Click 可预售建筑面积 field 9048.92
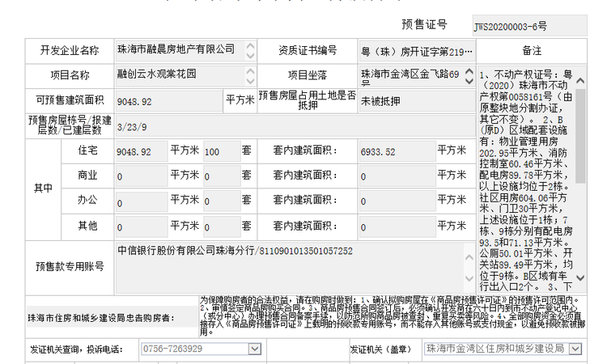 coord(169,101)
